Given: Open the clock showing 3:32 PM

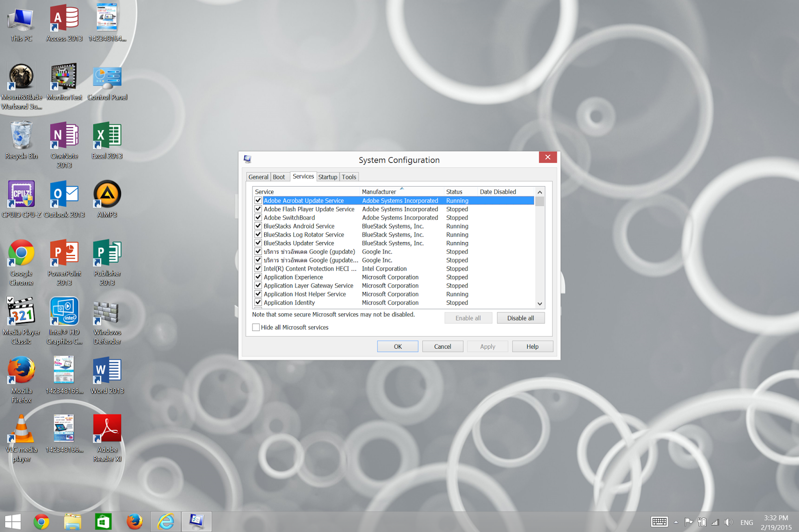Looking at the screenshot, I should pos(776,522).
